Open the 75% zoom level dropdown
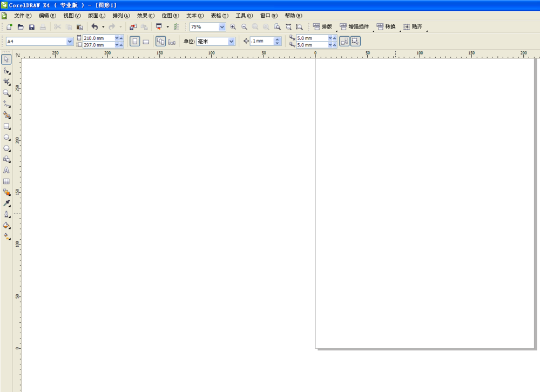Screen dimensions: 540x392 (222, 27)
